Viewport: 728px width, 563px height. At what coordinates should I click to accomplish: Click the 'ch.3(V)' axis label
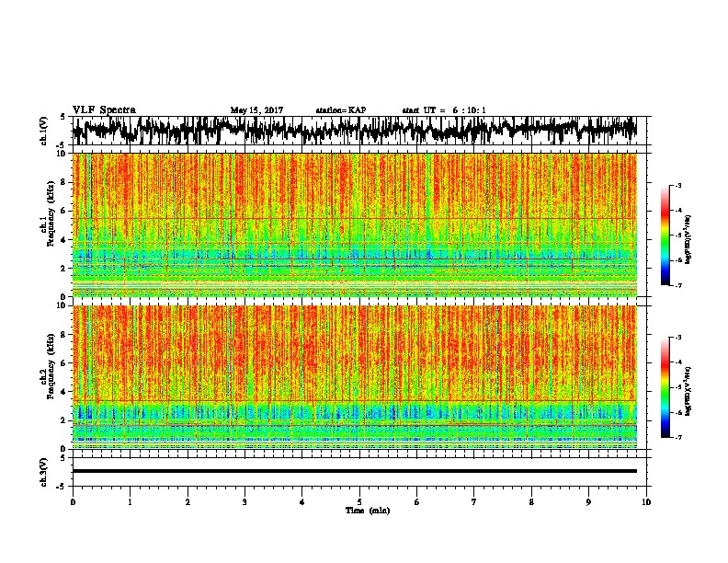pyautogui.click(x=43, y=472)
